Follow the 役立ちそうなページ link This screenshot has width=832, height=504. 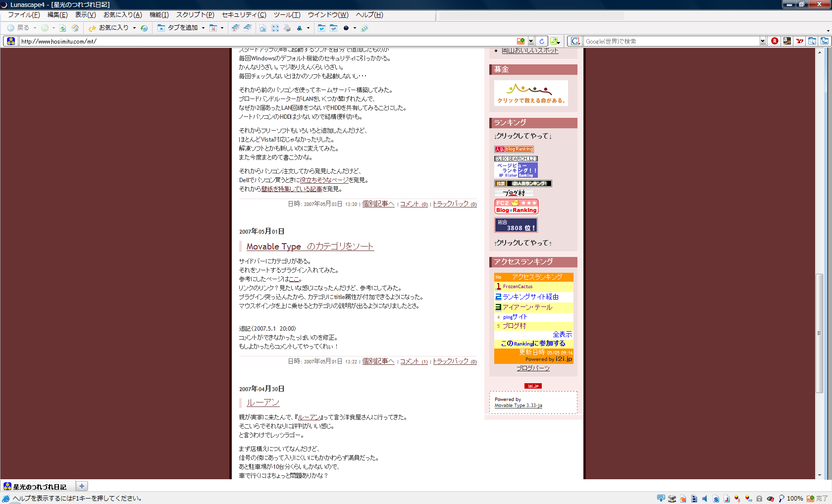point(324,180)
